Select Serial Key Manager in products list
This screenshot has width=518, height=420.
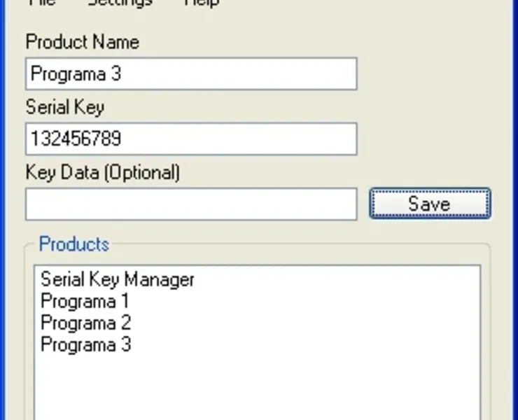(117, 279)
